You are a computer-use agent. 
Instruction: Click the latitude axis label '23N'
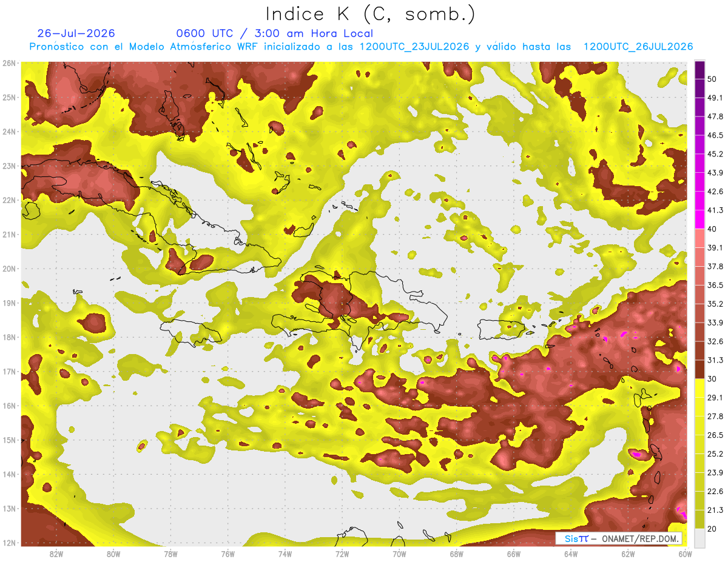point(8,166)
